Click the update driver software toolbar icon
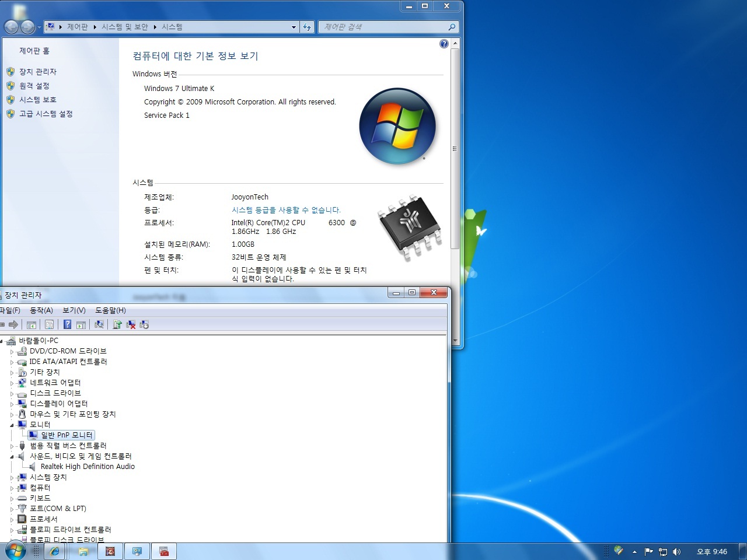Screen dimensions: 747x560 click(117, 325)
